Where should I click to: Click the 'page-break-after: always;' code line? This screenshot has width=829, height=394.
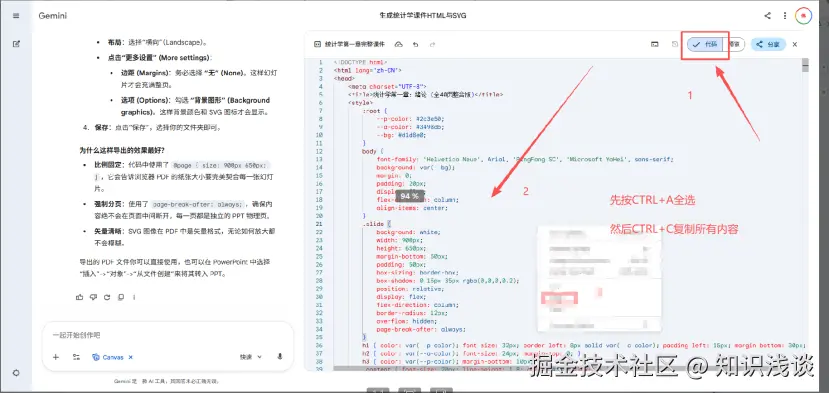421,329
